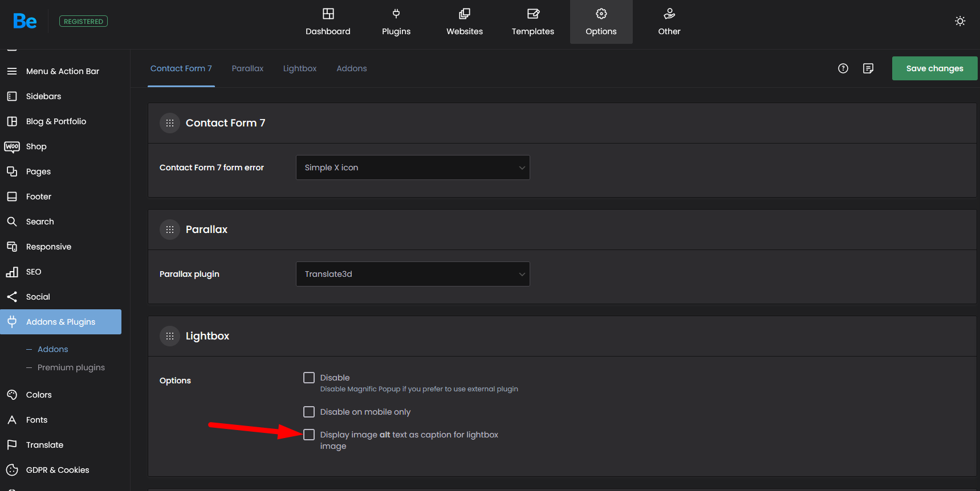Click Parallax section drag handle

(x=170, y=230)
